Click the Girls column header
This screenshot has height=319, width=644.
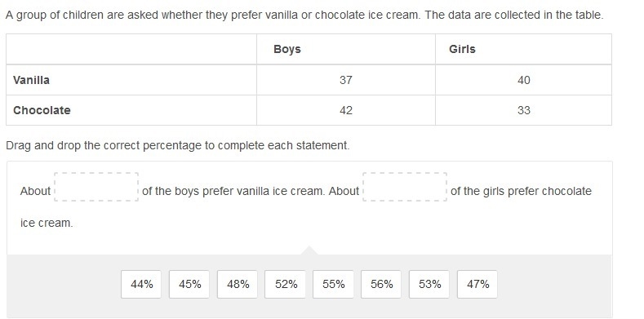[x=524, y=49]
